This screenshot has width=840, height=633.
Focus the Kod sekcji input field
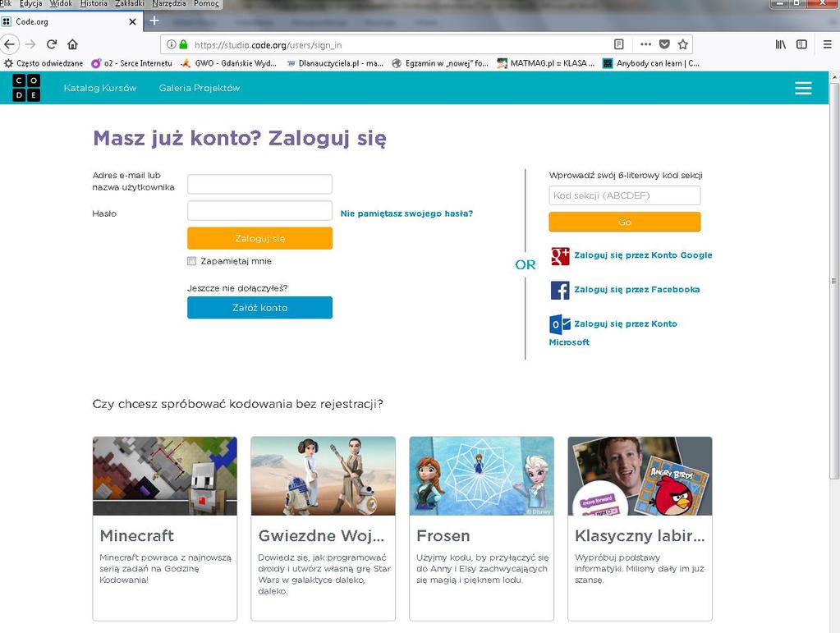(x=625, y=195)
